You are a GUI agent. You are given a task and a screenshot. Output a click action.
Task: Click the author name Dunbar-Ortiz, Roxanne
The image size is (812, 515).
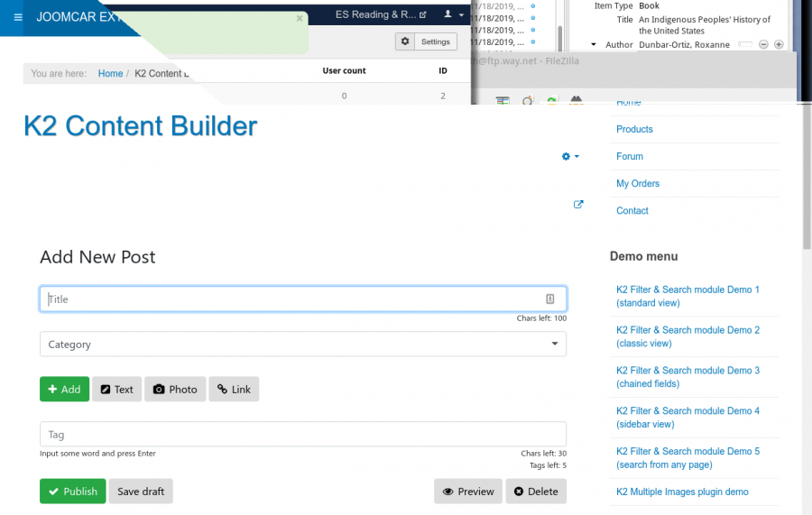point(684,44)
